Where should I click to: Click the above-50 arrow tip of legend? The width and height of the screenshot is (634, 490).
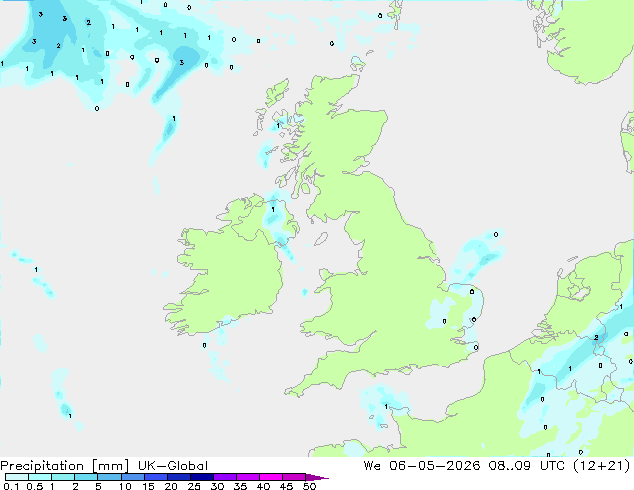click(x=317, y=477)
